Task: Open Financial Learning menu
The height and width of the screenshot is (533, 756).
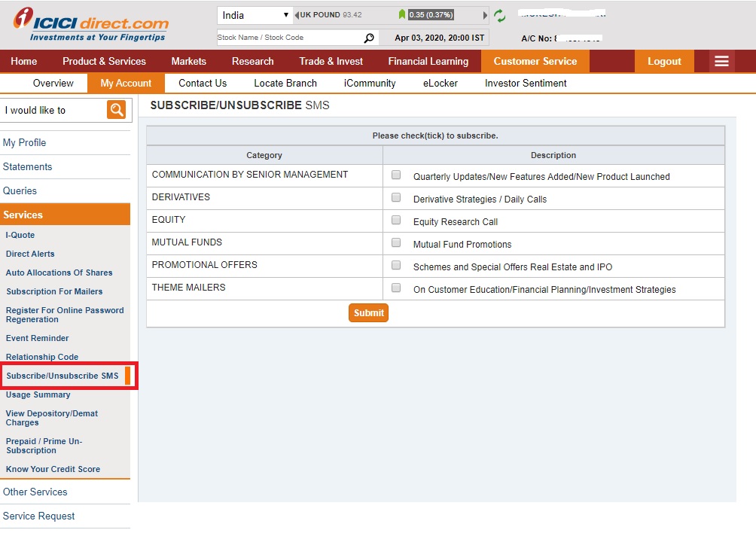Action: click(428, 61)
